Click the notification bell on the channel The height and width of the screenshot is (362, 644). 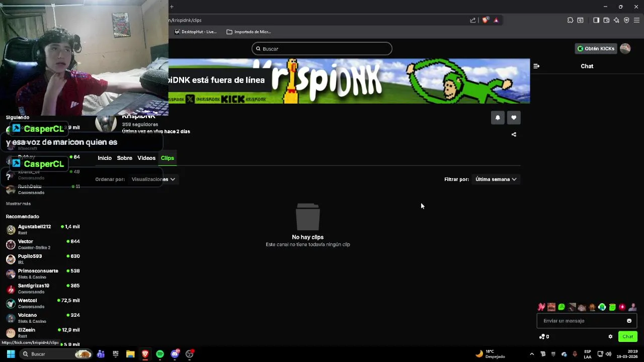pos(498,118)
